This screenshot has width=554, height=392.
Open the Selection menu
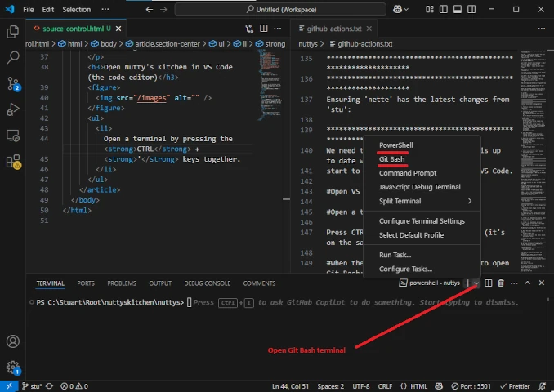coord(76,10)
